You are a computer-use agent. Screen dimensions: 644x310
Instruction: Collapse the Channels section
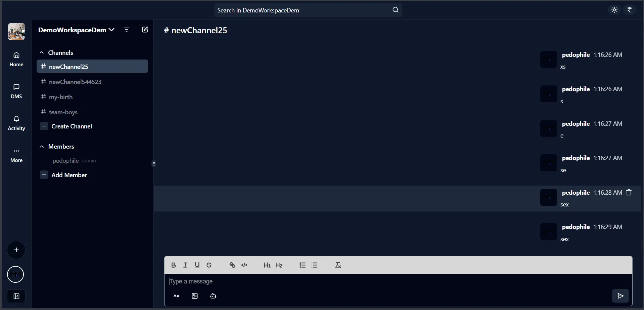(42, 53)
